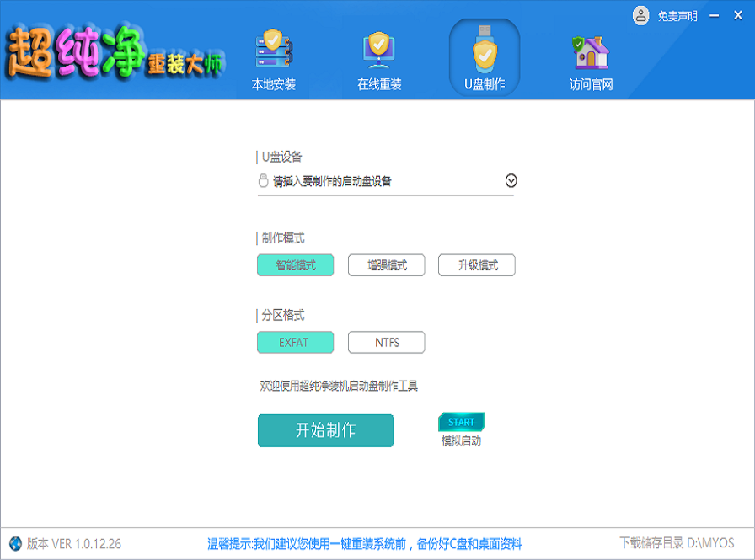
Task: Click the globe icon next to the version number
Action: 15,543
